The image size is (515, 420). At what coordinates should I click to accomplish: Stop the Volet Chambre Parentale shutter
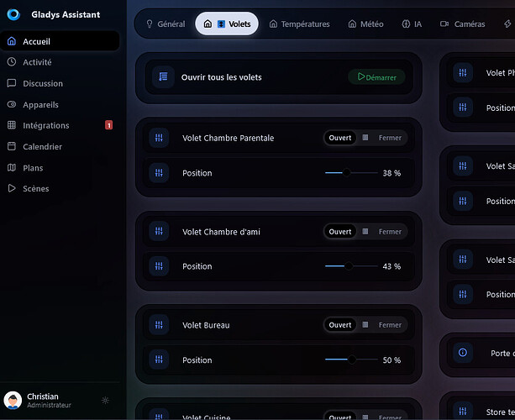coord(365,138)
